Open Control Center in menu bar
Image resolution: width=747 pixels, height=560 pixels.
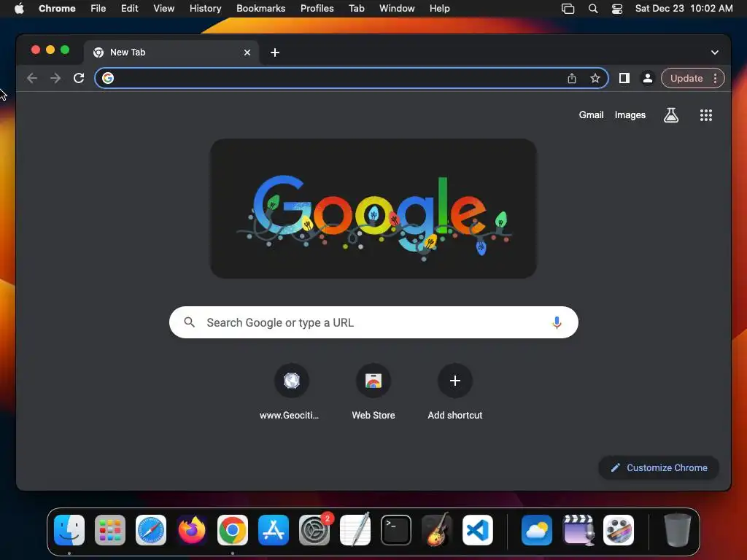click(x=617, y=8)
